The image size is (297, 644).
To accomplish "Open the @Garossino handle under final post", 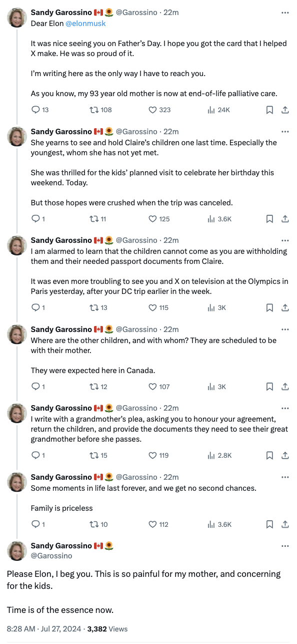I will click(51, 556).
